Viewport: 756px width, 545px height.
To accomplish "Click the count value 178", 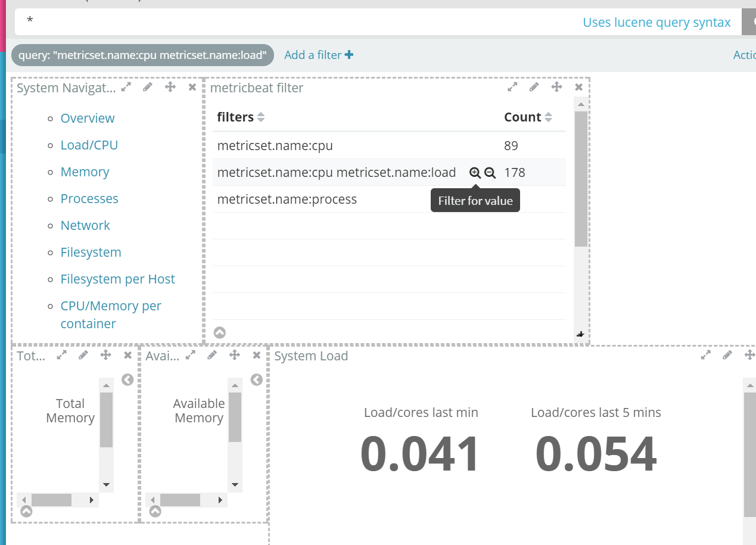I will pos(515,173).
